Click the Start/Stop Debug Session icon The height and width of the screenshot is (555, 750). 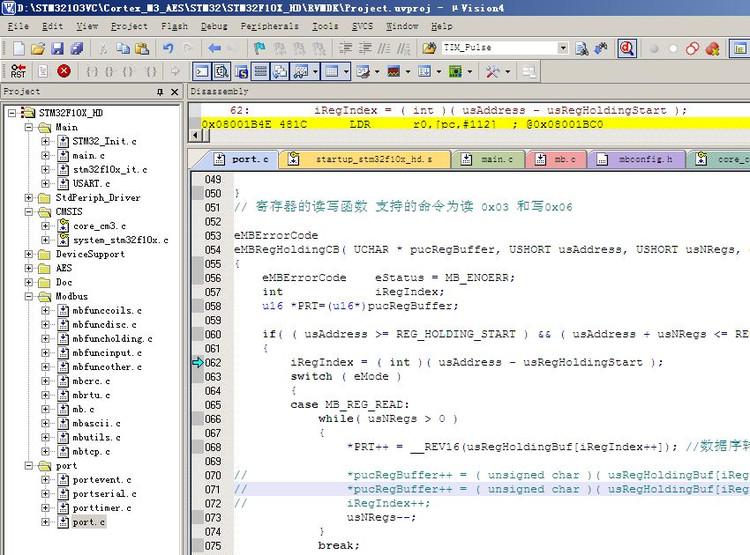[x=627, y=48]
